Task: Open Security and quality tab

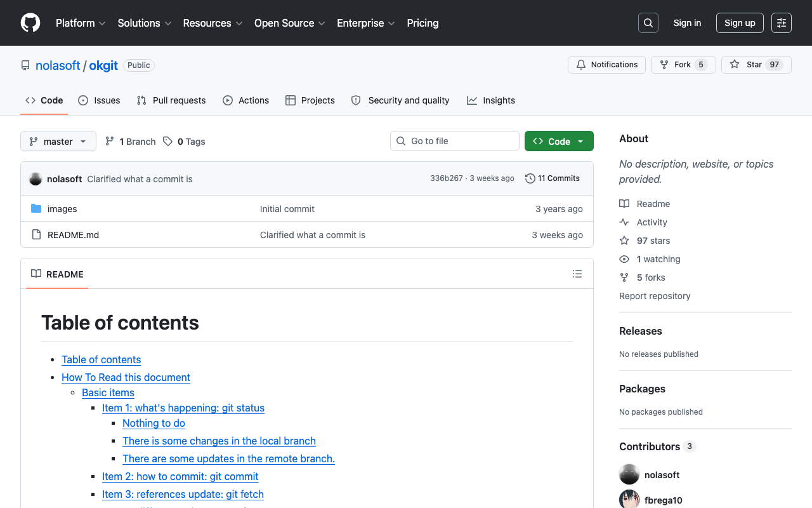Action: click(x=400, y=100)
